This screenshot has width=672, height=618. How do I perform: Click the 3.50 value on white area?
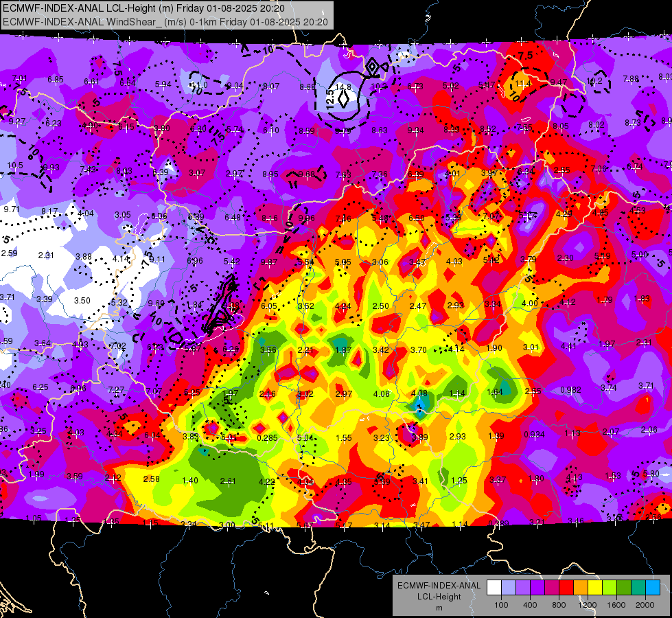tap(82, 301)
